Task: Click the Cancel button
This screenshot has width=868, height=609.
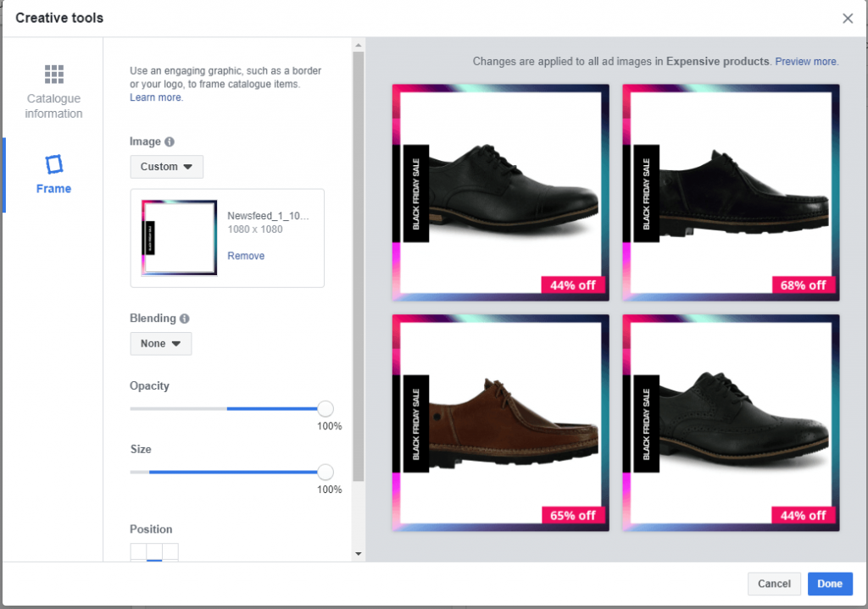Action: click(774, 584)
